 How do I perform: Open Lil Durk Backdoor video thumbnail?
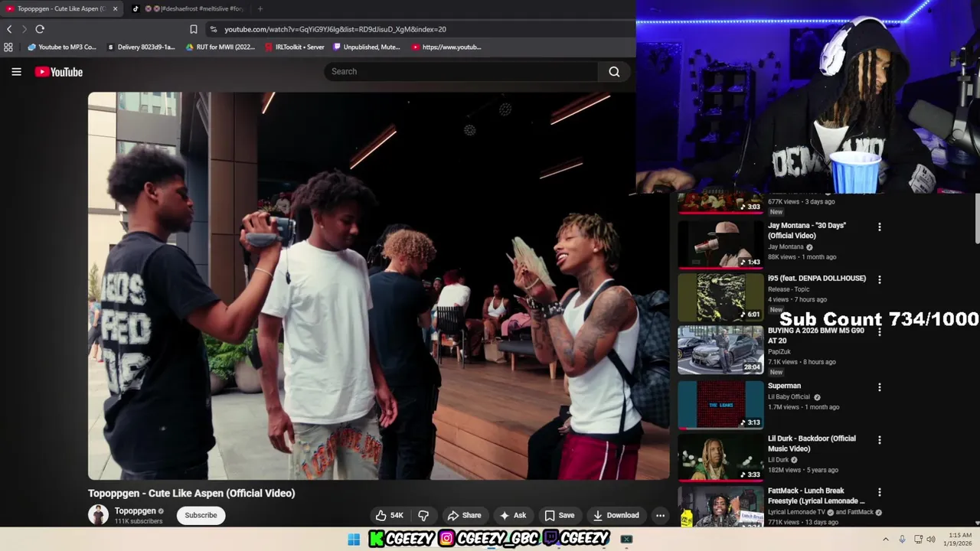[x=720, y=457]
